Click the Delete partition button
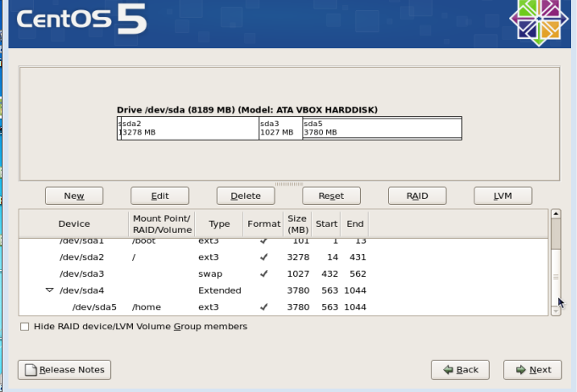 coord(246,196)
